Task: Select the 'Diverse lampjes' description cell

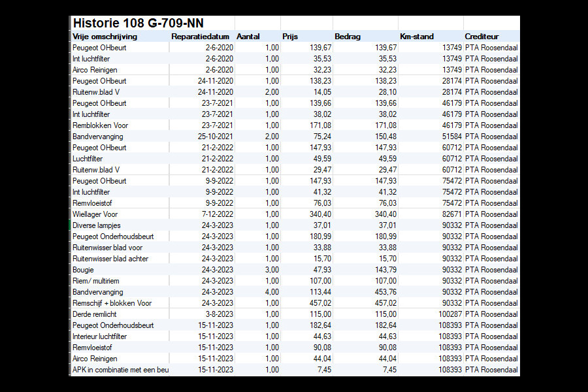Action: 97,225
